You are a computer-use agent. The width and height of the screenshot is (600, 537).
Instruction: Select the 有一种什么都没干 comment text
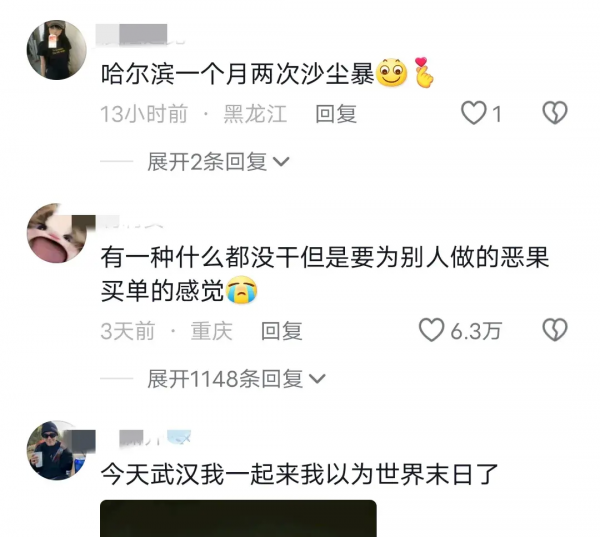point(325,274)
